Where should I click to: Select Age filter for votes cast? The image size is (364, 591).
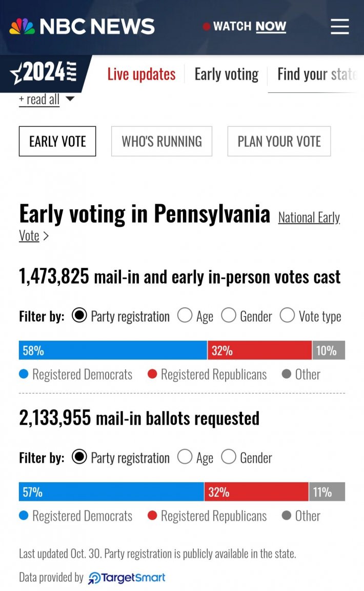click(185, 315)
